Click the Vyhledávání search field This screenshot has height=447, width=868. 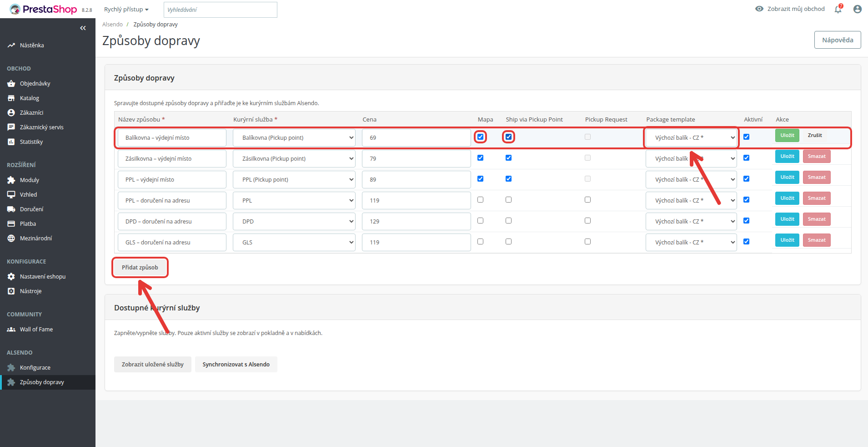click(x=220, y=10)
